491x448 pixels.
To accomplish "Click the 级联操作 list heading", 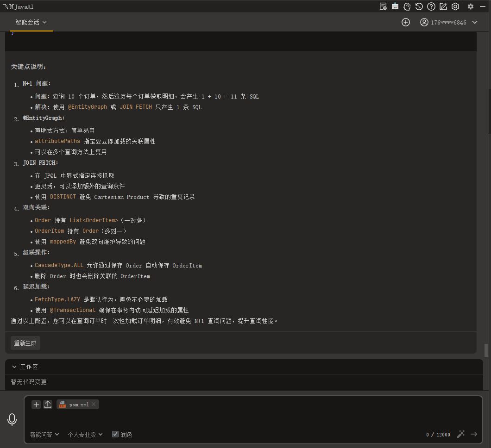I will [x=36, y=252].
